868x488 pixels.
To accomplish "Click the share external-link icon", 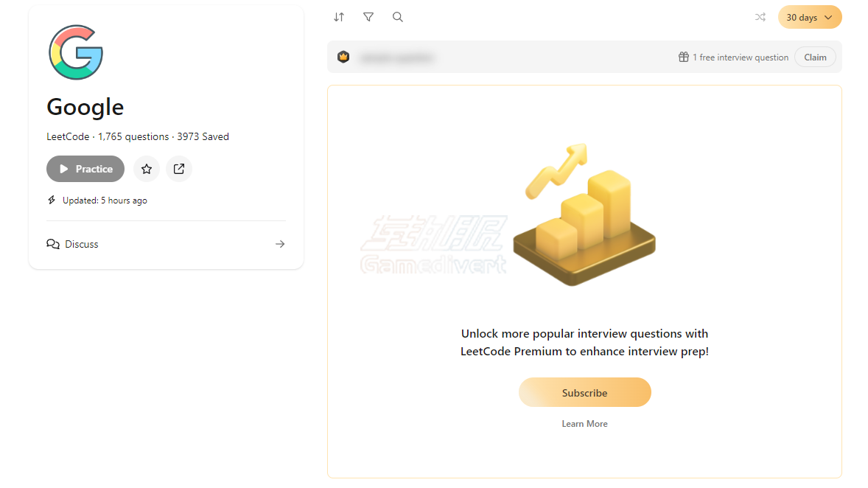I will coord(179,169).
